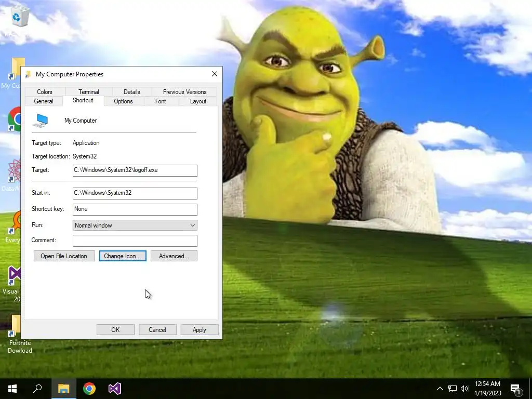Click the Comment input field

click(135, 241)
